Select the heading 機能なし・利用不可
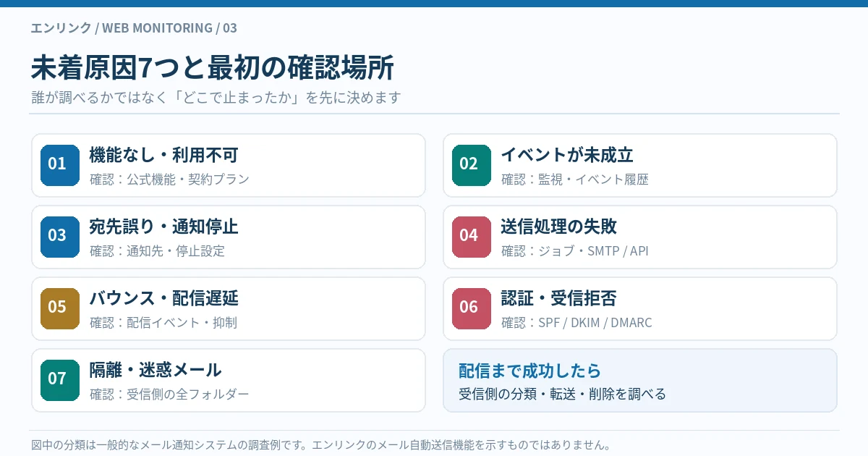 tap(163, 155)
